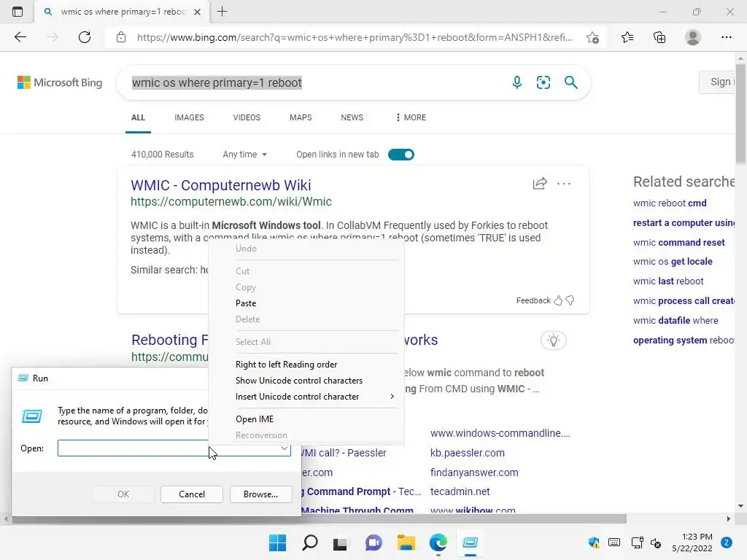Expand the Any time filter dropdown

pos(245,155)
